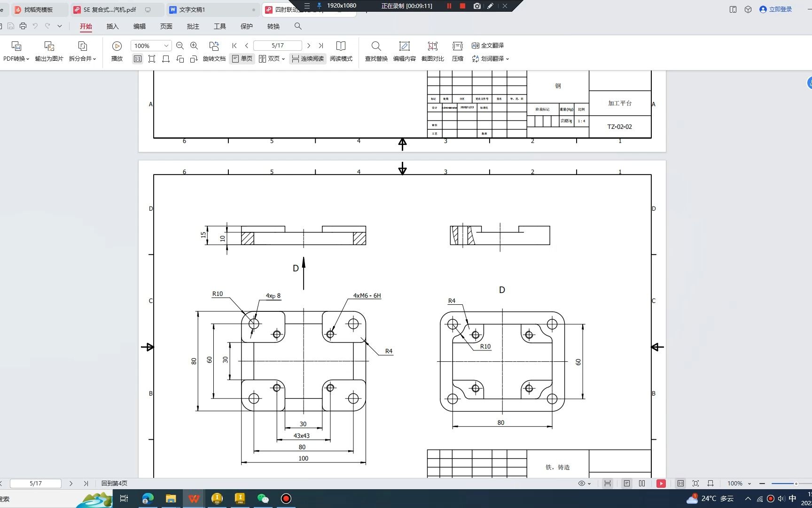
Task: Open the 截图对比 screenshot compare tool
Action: coord(432,52)
